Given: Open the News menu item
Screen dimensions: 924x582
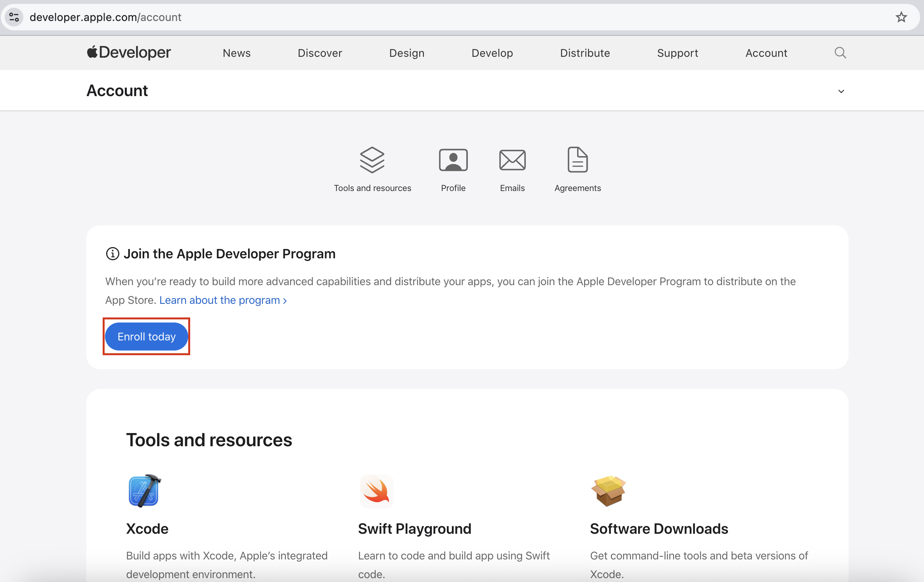Looking at the screenshot, I should click(236, 53).
